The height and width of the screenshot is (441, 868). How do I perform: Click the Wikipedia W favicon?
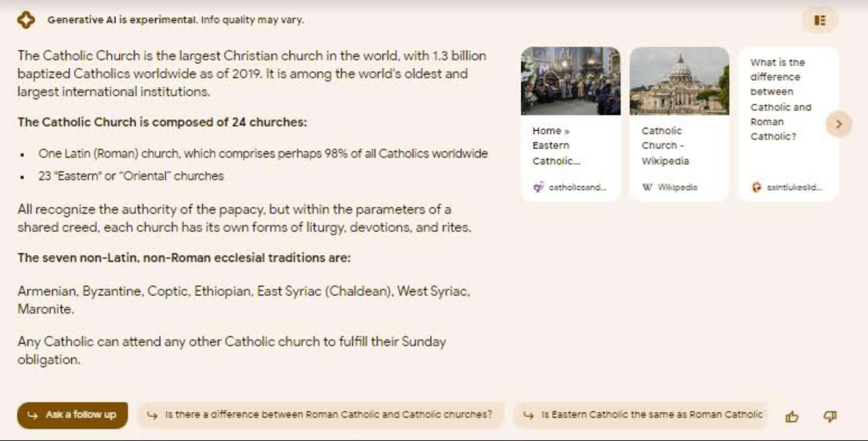[647, 187]
